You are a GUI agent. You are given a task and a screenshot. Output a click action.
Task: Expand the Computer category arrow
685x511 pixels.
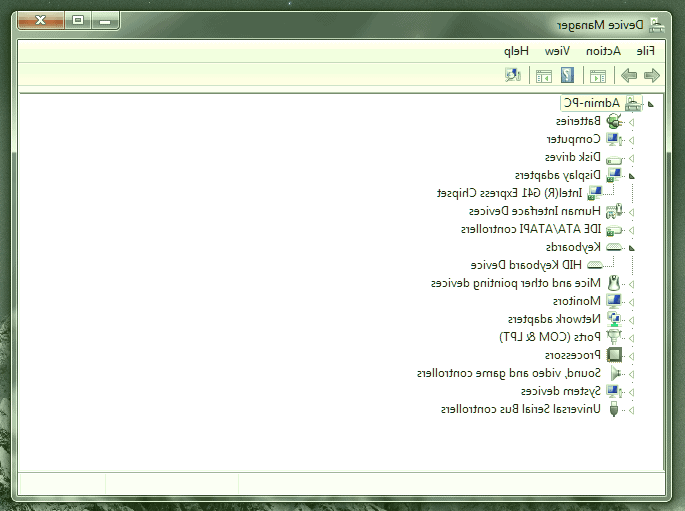pyautogui.click(x=631, y=140)
